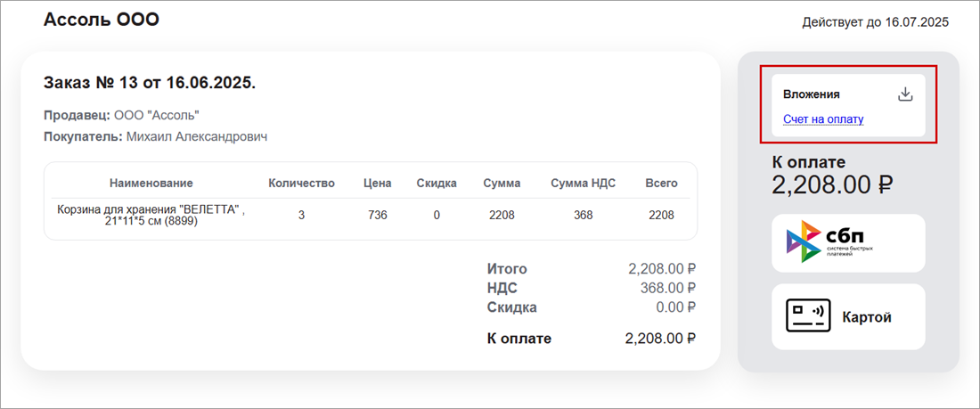
Task: Select the "Всего" column header
Action: [661, 183]
